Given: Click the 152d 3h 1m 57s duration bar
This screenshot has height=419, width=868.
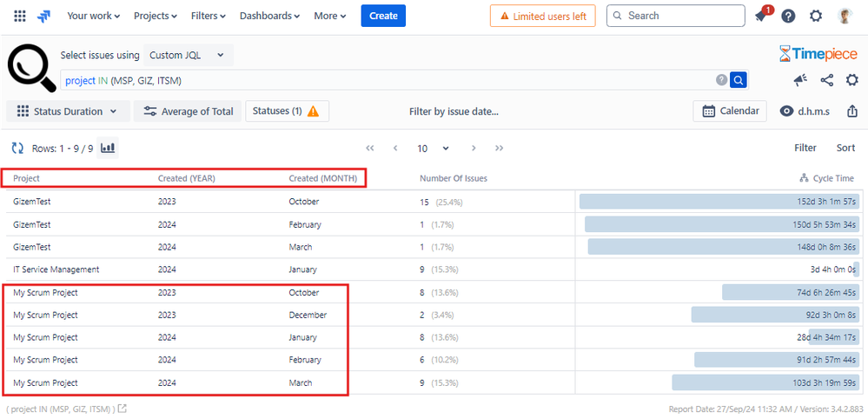Looking at the screenshot, I should point(719,202).
